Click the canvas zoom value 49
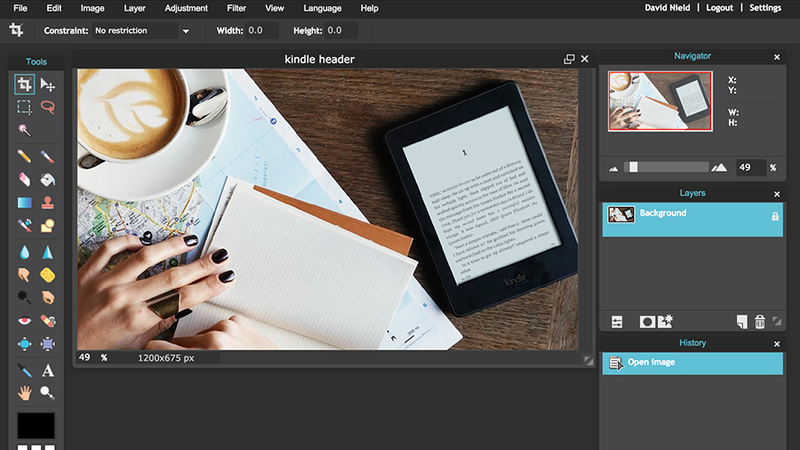Viewport: 800px width, 450px height. pyautogui.click(x=84, y=358)
